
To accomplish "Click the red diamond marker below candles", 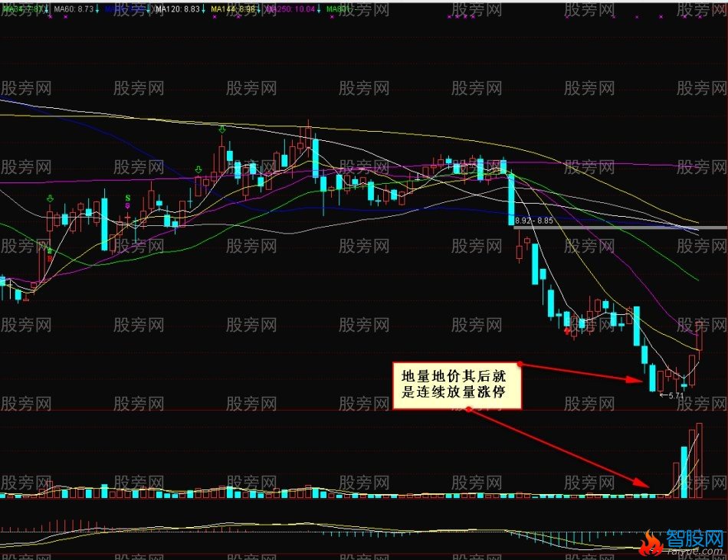I will click(x=567, y=331).
